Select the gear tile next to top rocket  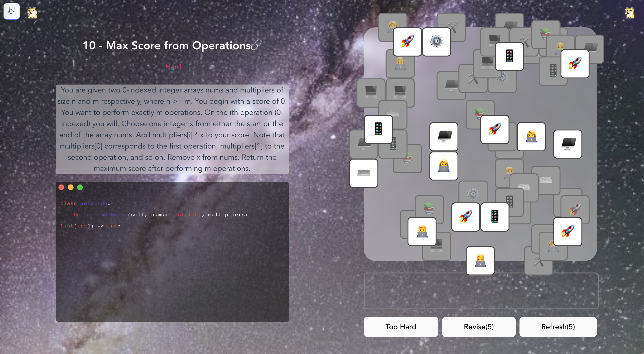pos(436,42)
